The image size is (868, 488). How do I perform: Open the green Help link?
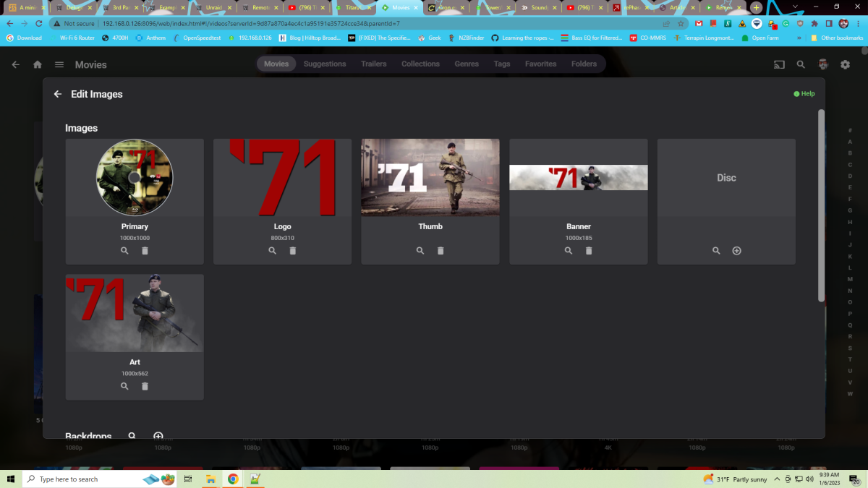pos(804,93)
